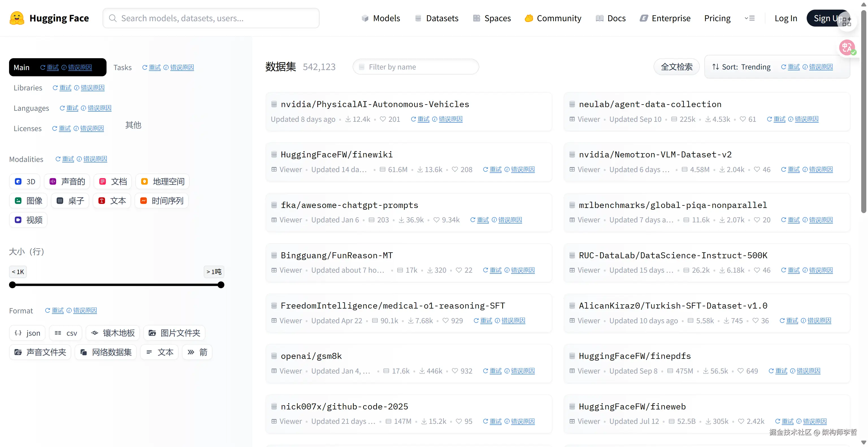Switch to the Tasks filter tab
Image resolution: width=868 pixels, height=447 pixels.
coord(122,67)
